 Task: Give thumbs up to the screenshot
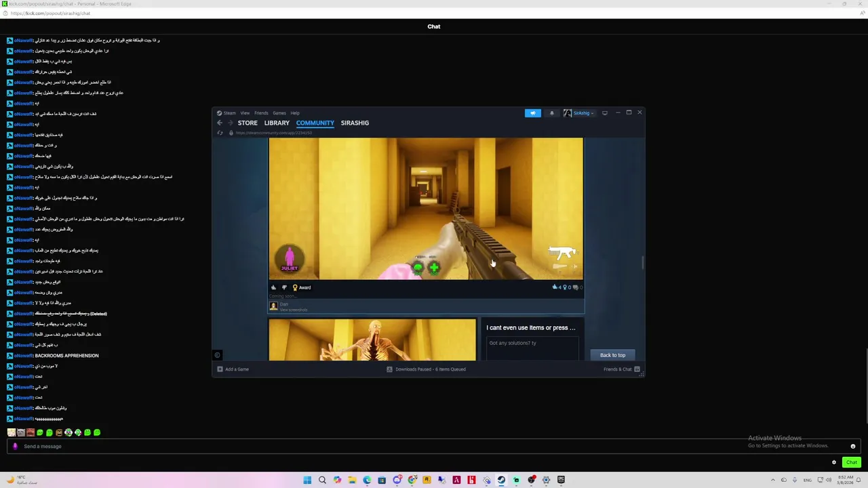coord(274,287)
